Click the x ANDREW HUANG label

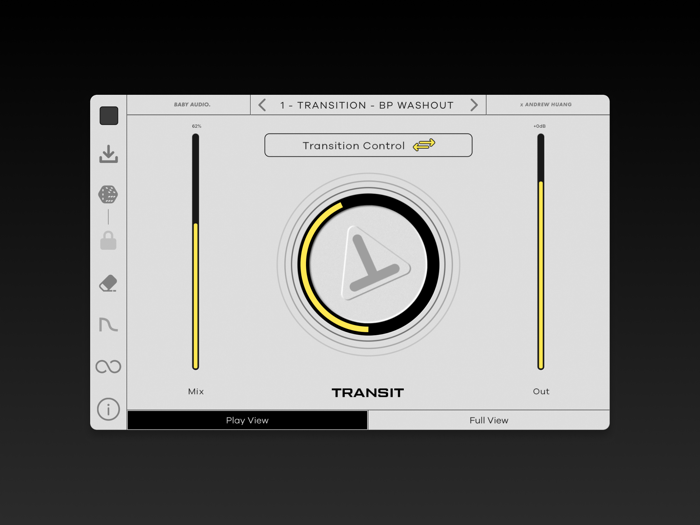(x=546, y=104)
